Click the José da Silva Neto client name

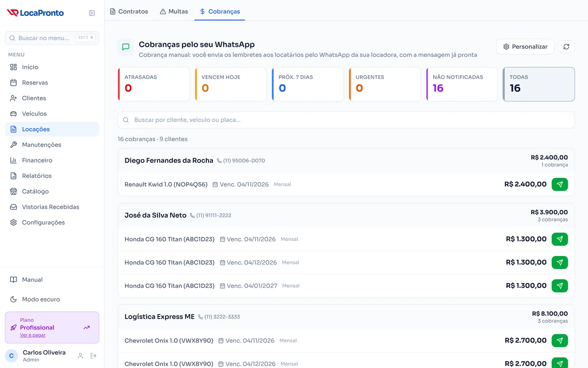[x=155, y=215]
